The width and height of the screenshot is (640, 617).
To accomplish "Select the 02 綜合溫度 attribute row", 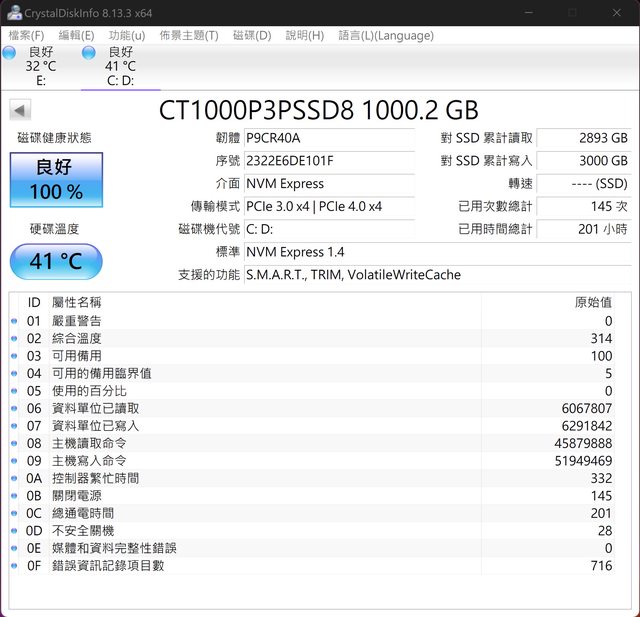I will pos(300,339).
